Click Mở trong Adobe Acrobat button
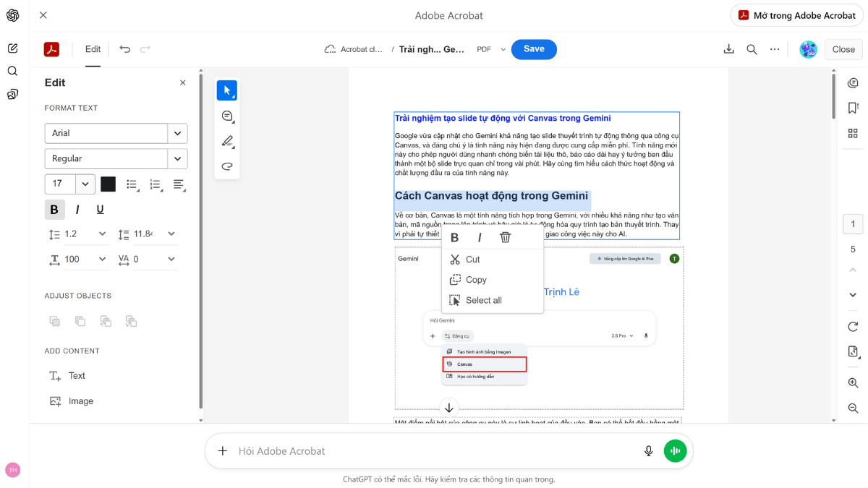 pos(796,15)
